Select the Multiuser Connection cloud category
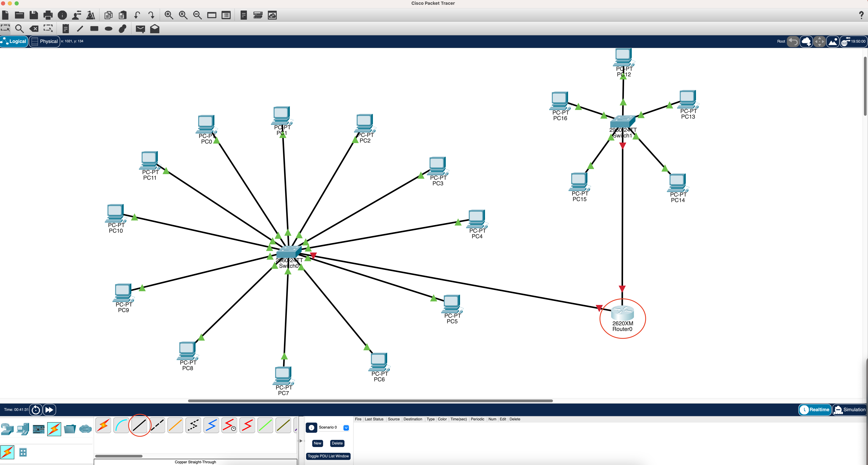The image size is (868, 465). point(85,429)
